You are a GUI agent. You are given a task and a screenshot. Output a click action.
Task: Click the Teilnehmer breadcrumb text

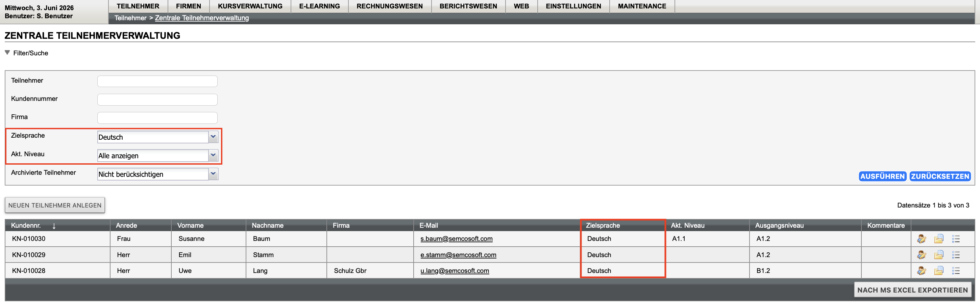coord(130,18)
